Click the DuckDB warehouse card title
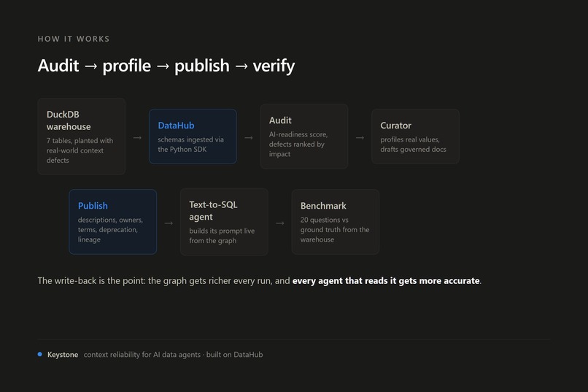This screenshot has height=392, width=588. point(69,120)
